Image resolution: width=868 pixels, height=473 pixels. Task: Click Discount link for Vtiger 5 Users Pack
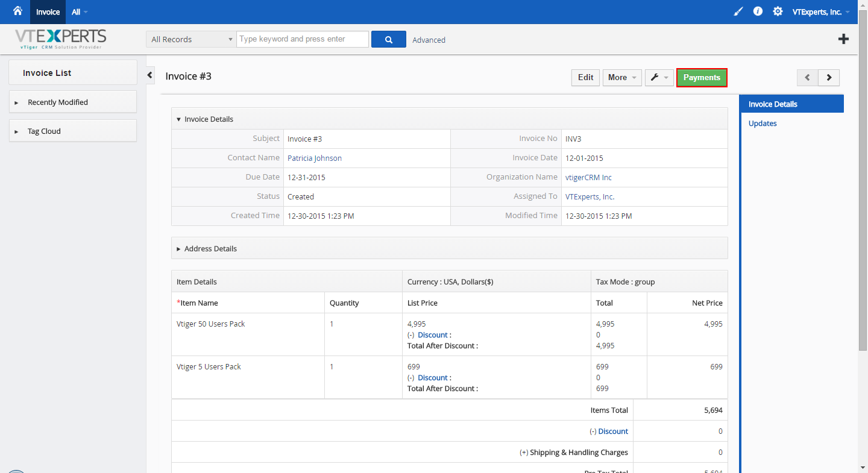pyautogui.click(x=433, y=378)
